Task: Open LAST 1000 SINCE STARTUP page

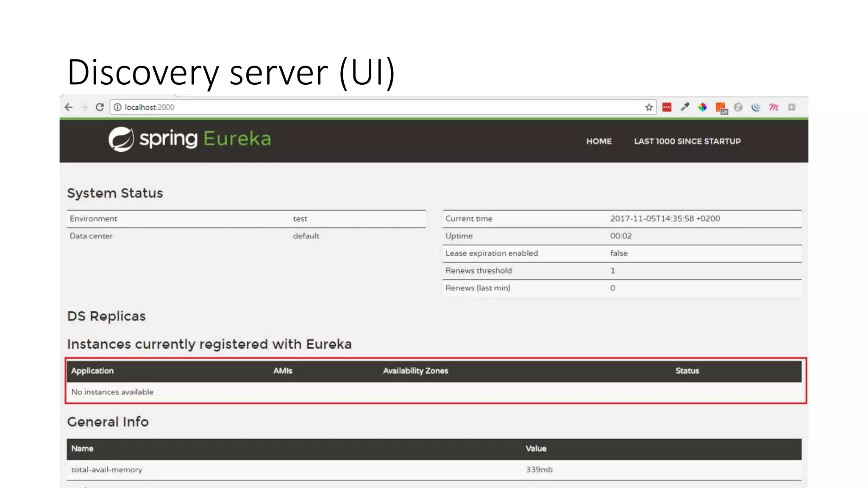Action: point(687,141)
